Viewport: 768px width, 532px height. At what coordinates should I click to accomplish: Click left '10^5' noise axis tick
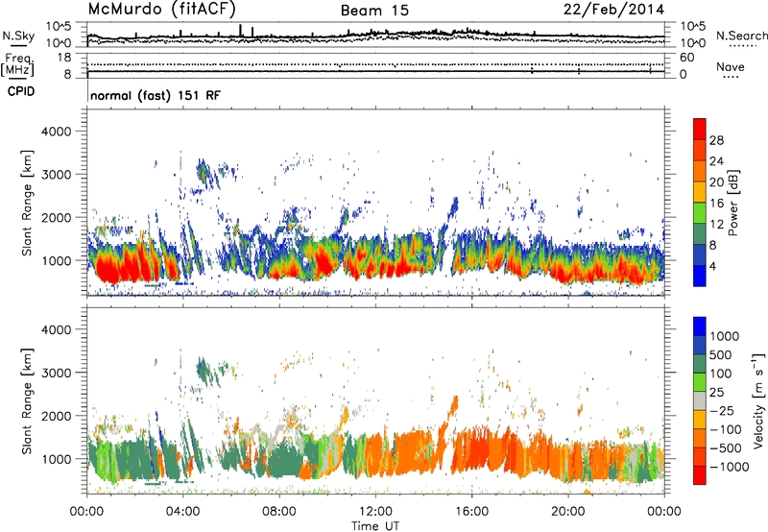[x=59, y=26]
